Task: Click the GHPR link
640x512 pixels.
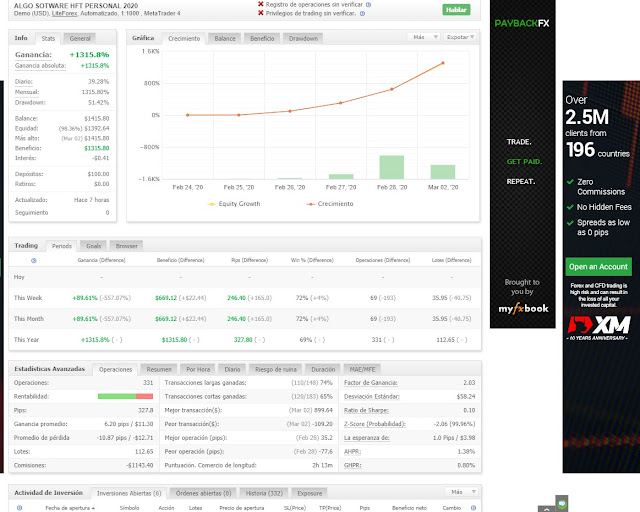Action: click(353, 465)
